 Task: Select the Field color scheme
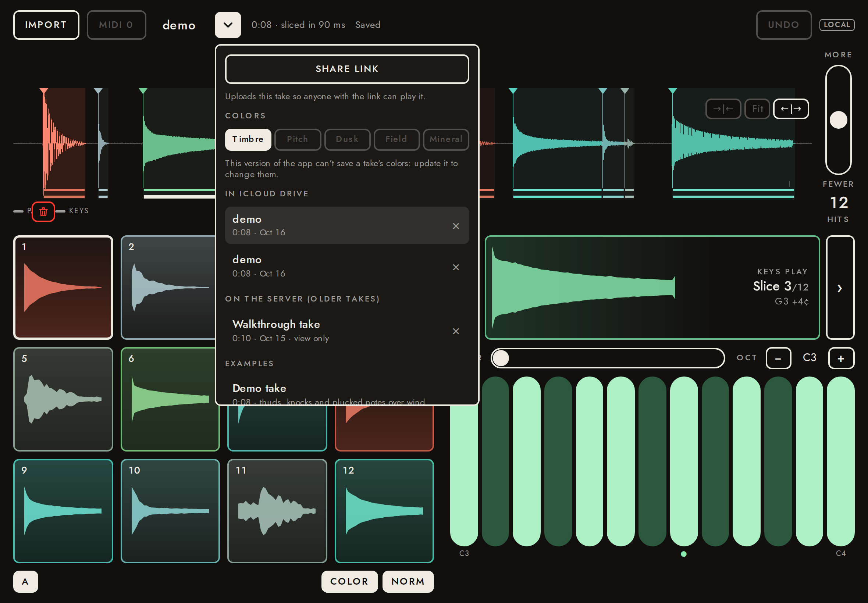(396, 139)
